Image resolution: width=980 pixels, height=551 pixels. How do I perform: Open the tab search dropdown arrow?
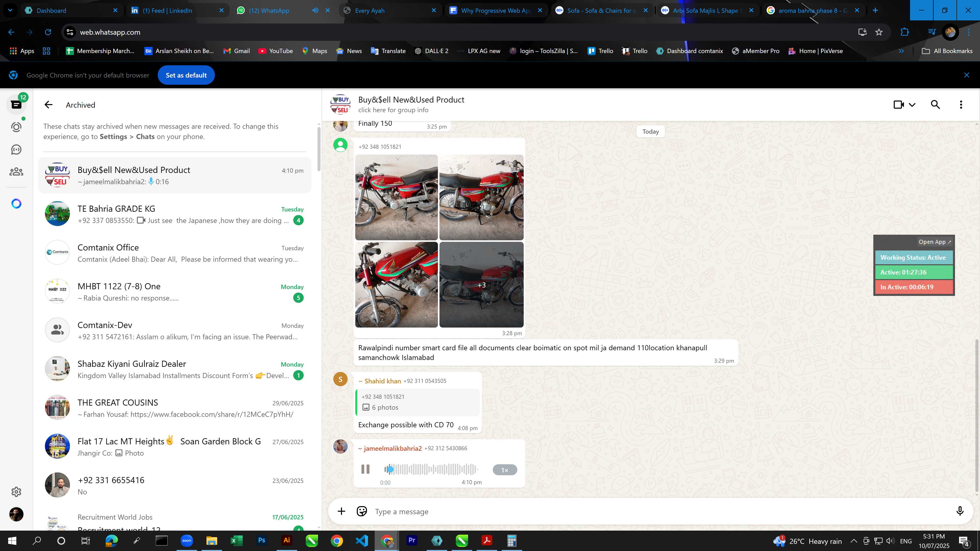(10, 10)
